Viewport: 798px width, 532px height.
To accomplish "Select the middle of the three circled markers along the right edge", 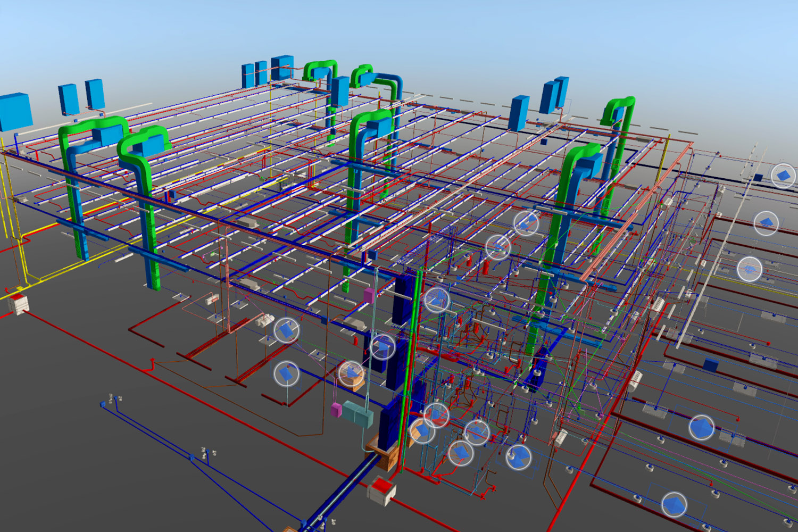I will click(x=766, y=222).
